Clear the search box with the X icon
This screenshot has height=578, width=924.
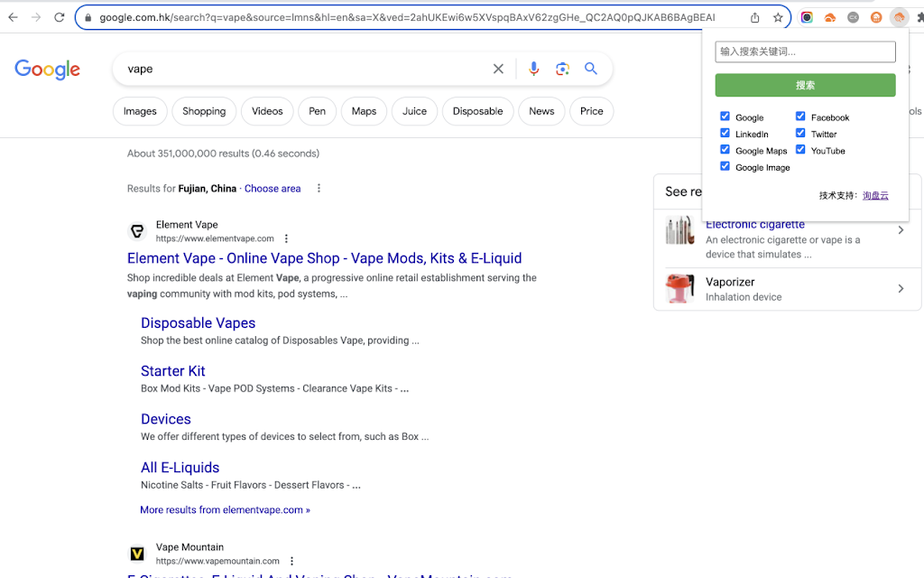pos(498,69)
